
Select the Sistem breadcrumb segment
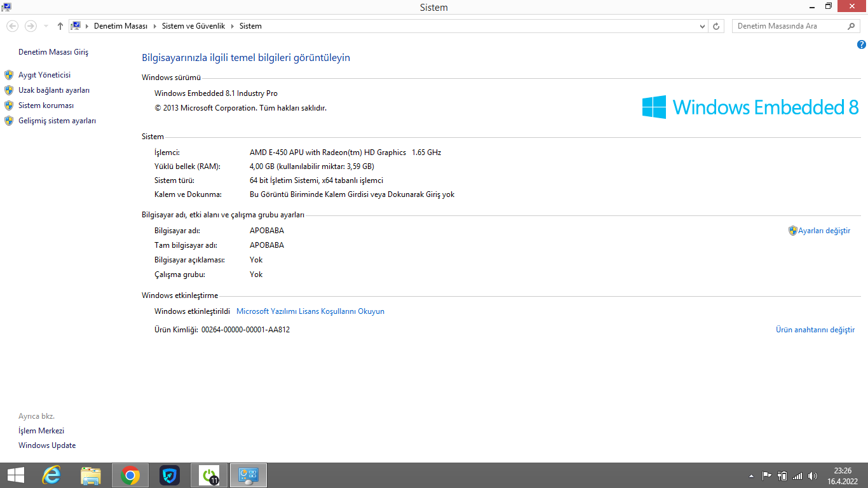point(250,26)
